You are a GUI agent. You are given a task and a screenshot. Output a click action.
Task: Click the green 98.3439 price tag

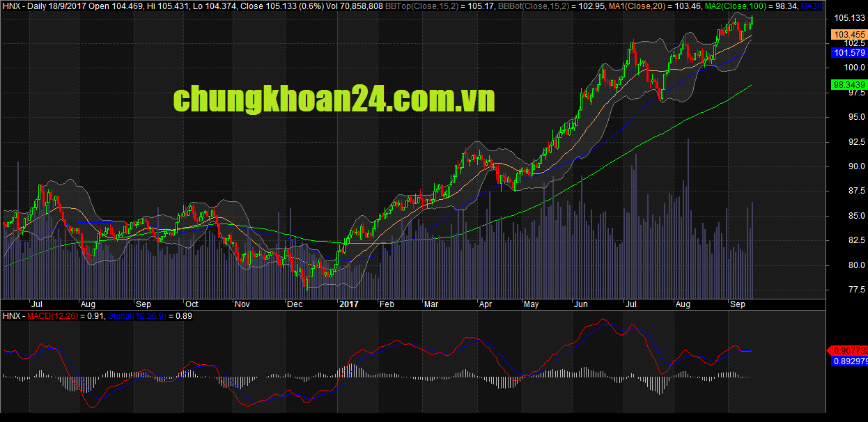(849, 85)
